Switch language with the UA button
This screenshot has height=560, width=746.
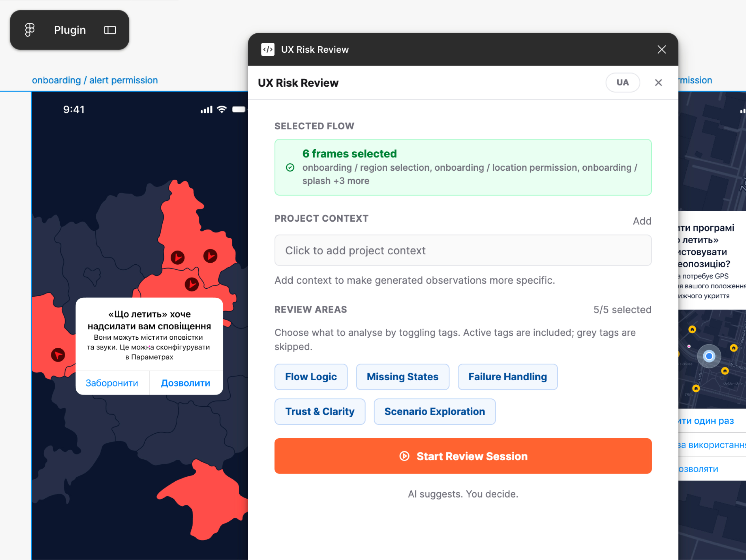click(x=623, y=83)
